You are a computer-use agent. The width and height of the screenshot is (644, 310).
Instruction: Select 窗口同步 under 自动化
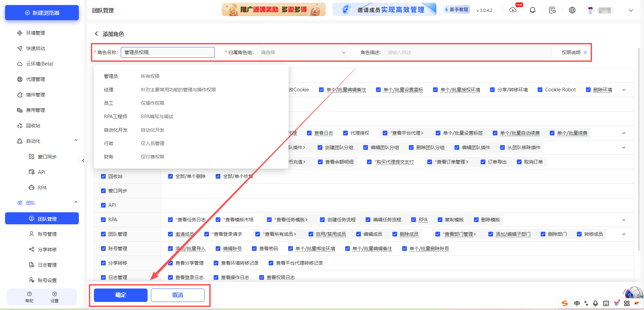point(47,157)
